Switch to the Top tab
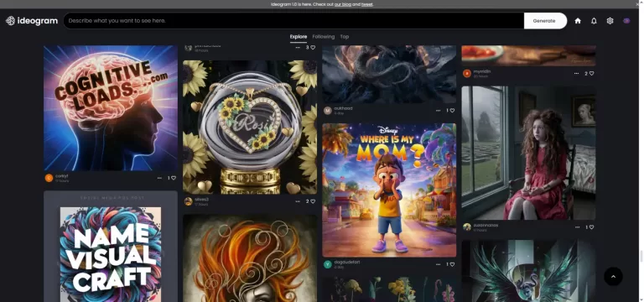The width and height of the screenshot is (644, 302). [x=344, y=37]
